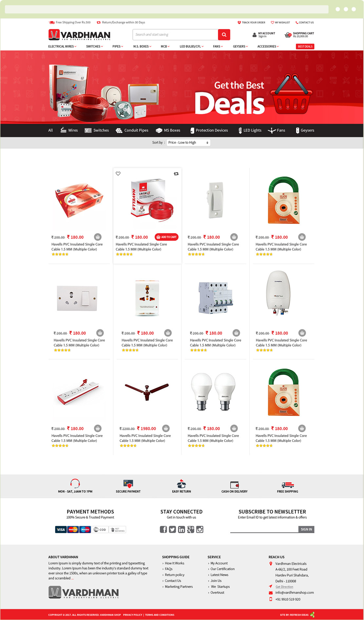The image size is (364, 620).
Task: Open the Instagram social icon
Action: tap(200, 529)
